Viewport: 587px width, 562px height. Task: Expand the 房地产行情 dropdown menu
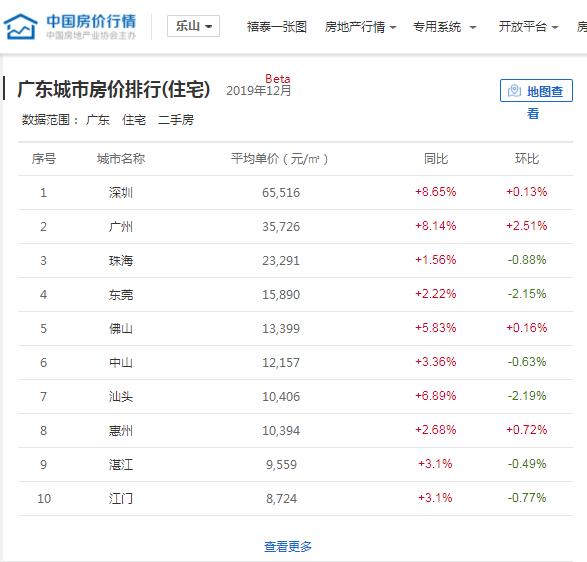point(360,27)
